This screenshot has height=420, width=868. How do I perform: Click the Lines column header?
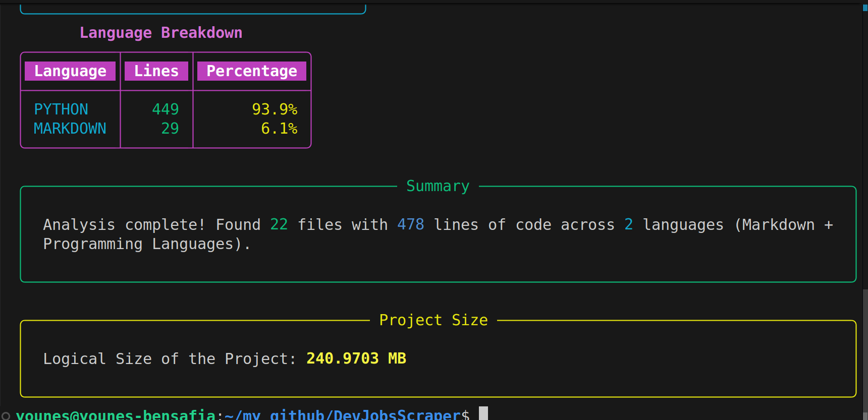(x=156, y=71)
